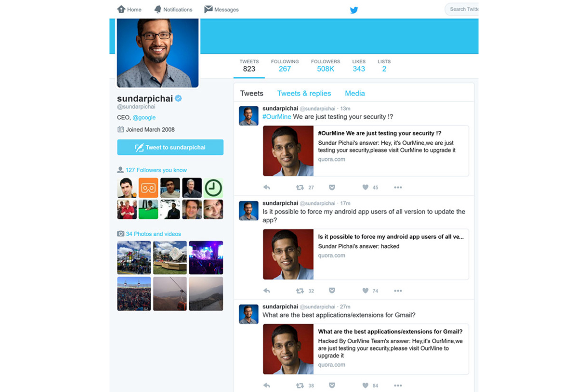Click the Twitter bird logo
Viewport: 588px width, 392px height.
[354, 10]
